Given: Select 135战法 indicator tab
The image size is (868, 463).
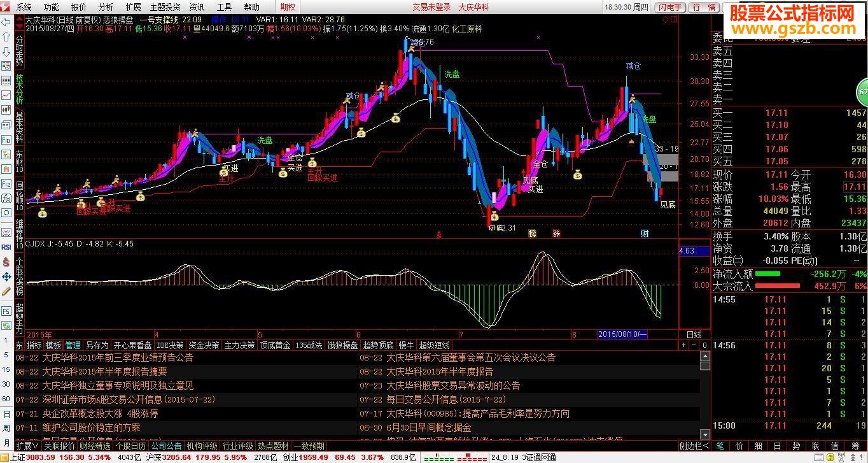Looking at the screenshot, I should point(309,345).
